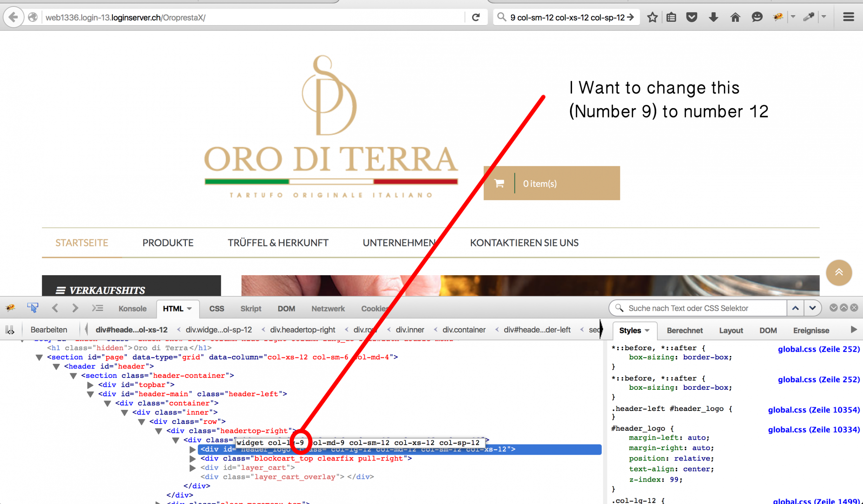Click the Bearbeiten button

(49, 330)
